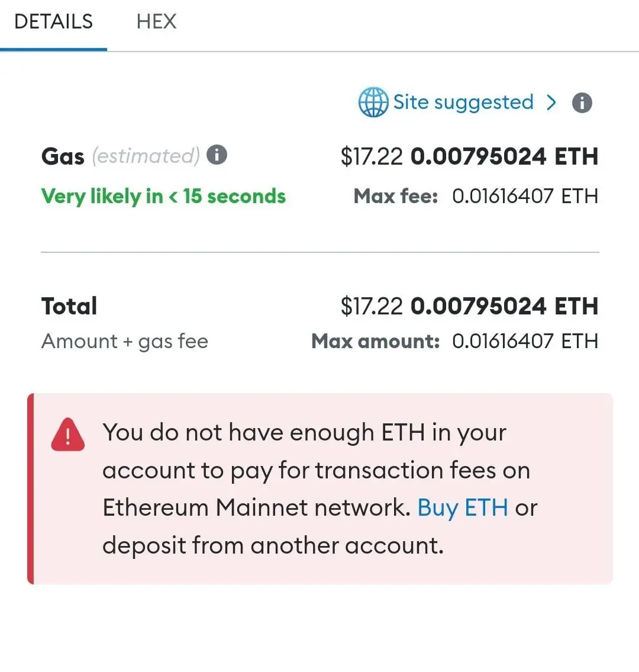The width and height of the screenshot is (639, 672).
Task: Click the info icon beside Site suggested
Action: [582, 103]
